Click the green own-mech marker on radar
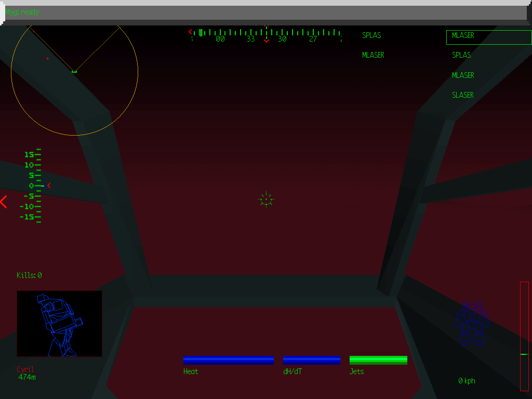Screen dimensions: 532x399 pos(74,71)
